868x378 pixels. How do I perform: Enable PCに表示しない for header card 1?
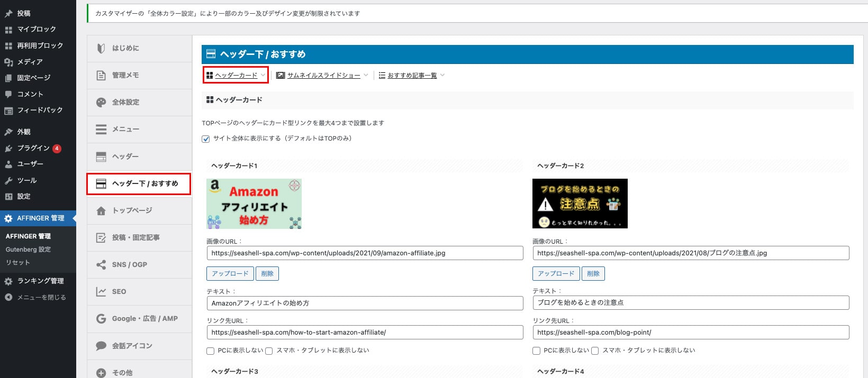pyautogui.click(x=211, y=351)
